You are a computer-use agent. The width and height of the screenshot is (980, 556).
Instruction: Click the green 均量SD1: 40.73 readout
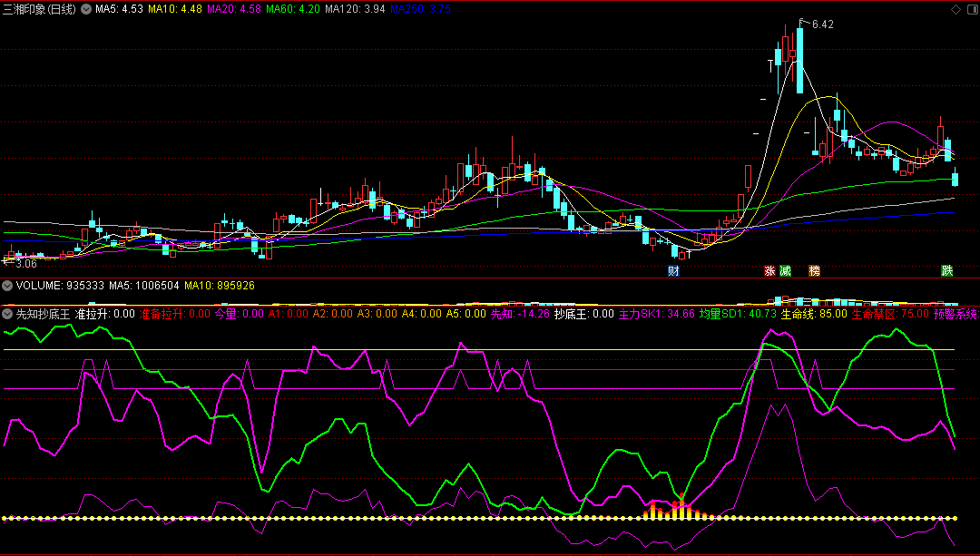click(x=738, y=314)
